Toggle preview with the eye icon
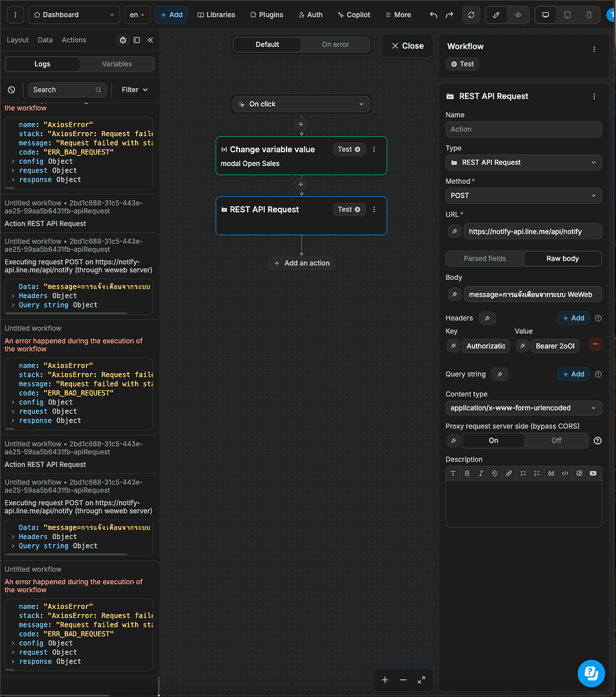This screenshot has height=697, width=616. tap(518, 14)
